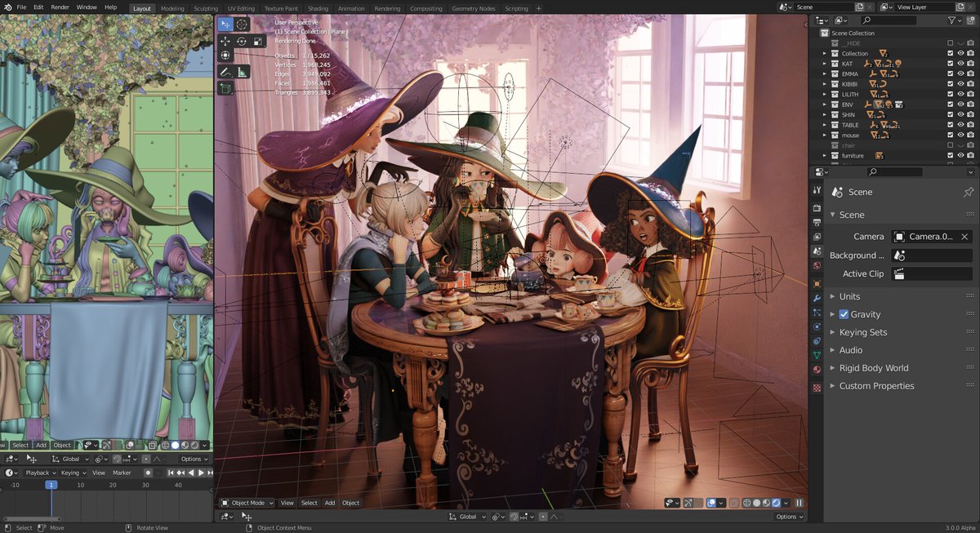
Task: Open the Render properties tab
Action: [817, 207]
